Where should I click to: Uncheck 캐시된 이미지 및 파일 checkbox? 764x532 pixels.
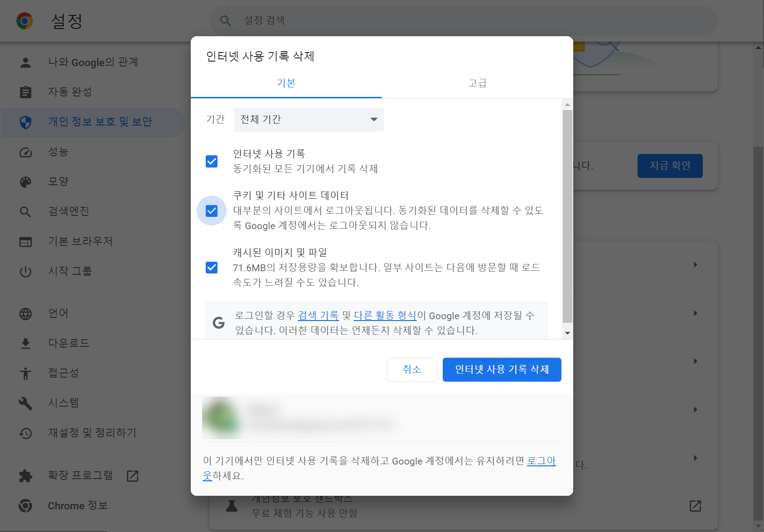[x=212, y=268]
